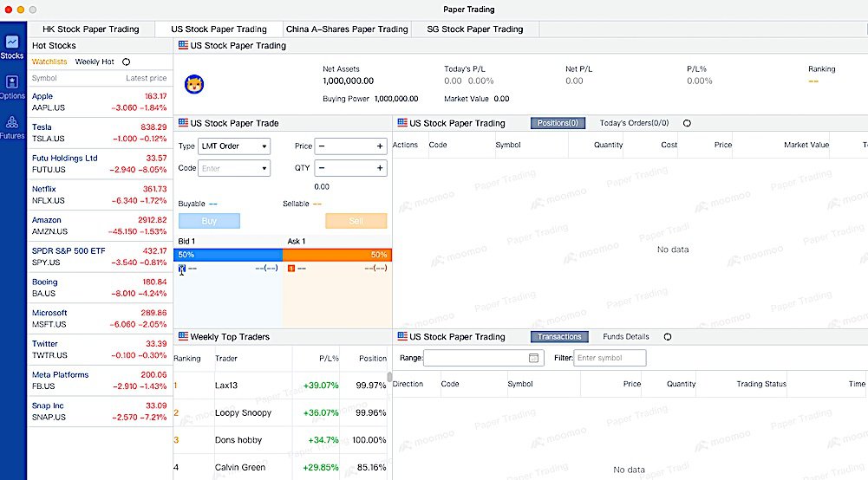Screen dimensions: 868x480
Task: Click the blue Bid 50% bar
Action: [228, 255]
